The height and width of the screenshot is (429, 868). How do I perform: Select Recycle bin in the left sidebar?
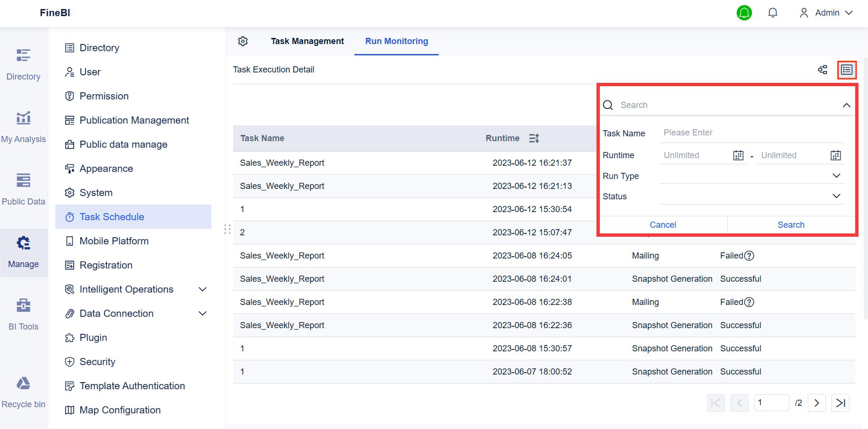(24, 391)
